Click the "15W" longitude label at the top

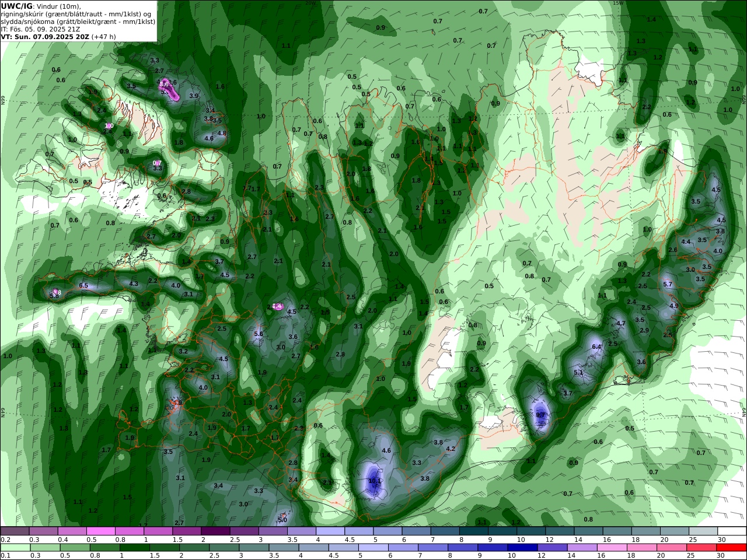[x=619, y=3]
